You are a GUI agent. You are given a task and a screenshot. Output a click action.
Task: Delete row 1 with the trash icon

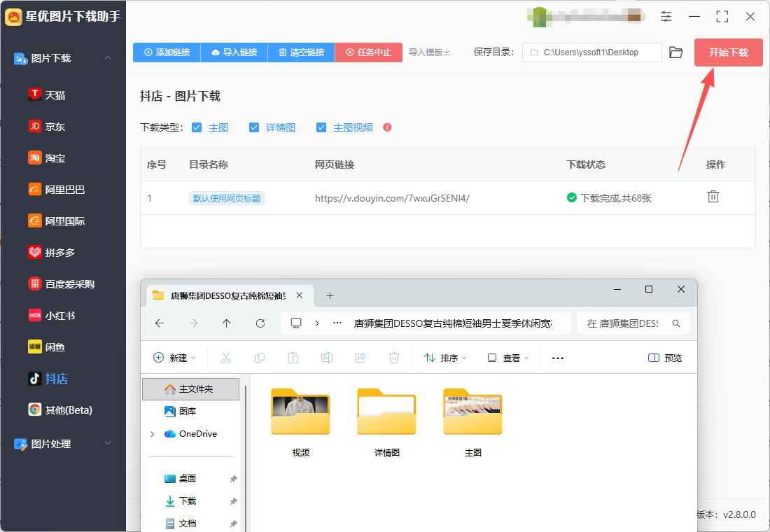point(713,197)
